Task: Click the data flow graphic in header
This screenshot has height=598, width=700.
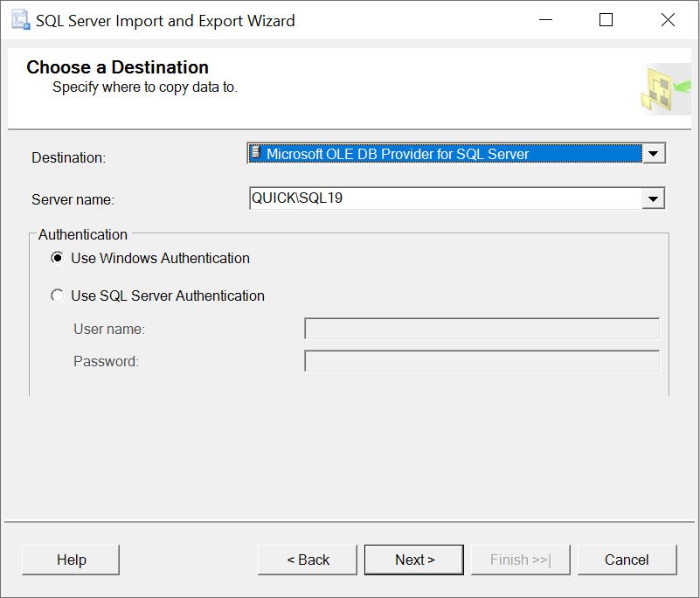Action: click(x=666, y=89)
